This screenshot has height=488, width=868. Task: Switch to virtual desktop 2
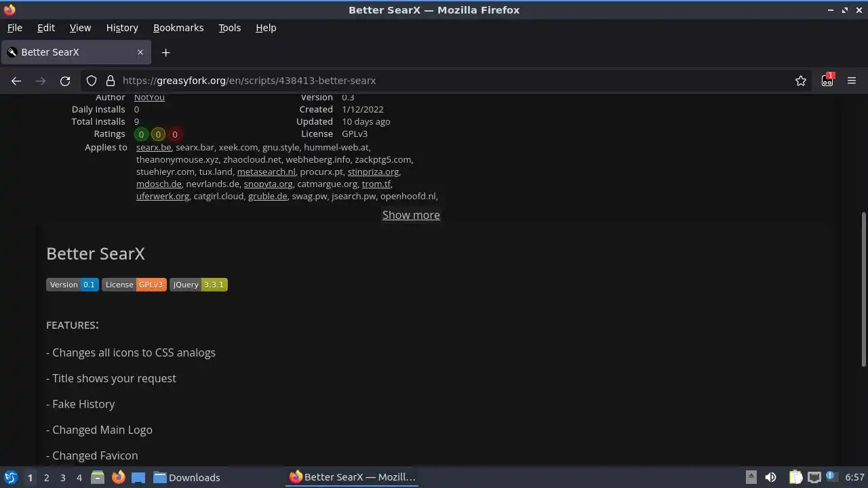coord(46,478)
